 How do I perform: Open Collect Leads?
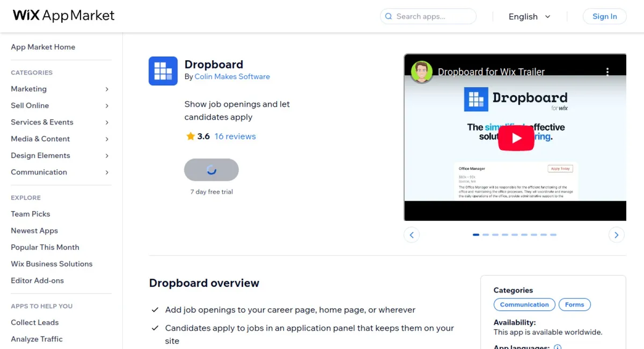tap(35, 322)
